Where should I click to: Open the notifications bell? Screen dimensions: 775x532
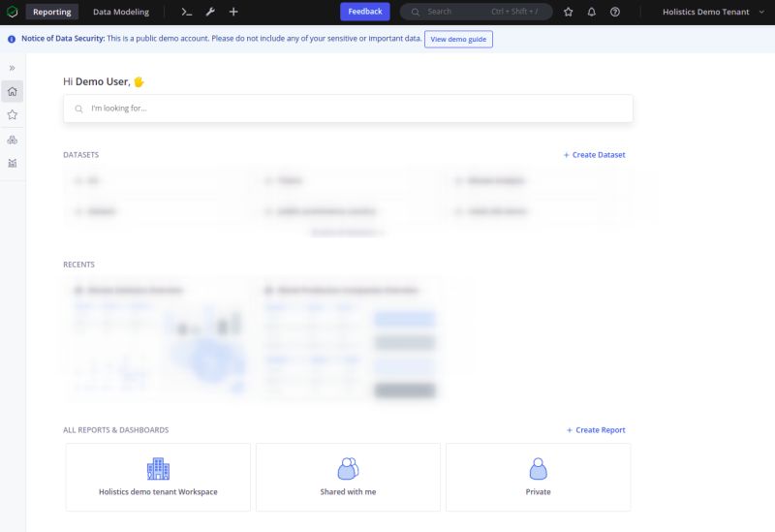click(x=592, y=12)
